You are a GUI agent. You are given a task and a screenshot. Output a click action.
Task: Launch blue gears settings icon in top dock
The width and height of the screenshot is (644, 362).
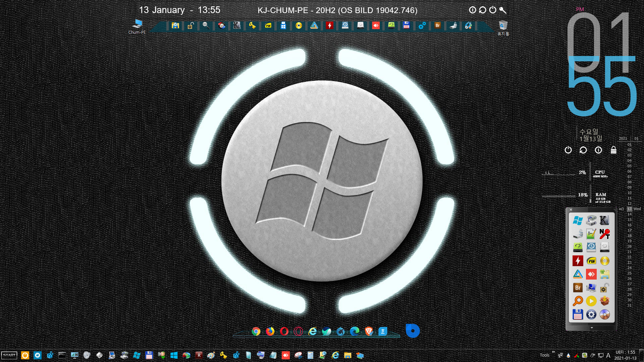[422, 25]
